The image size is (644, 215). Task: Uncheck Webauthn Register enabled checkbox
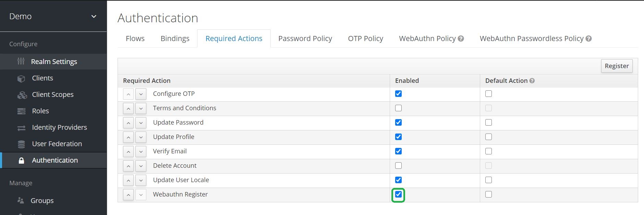point(398,194)
